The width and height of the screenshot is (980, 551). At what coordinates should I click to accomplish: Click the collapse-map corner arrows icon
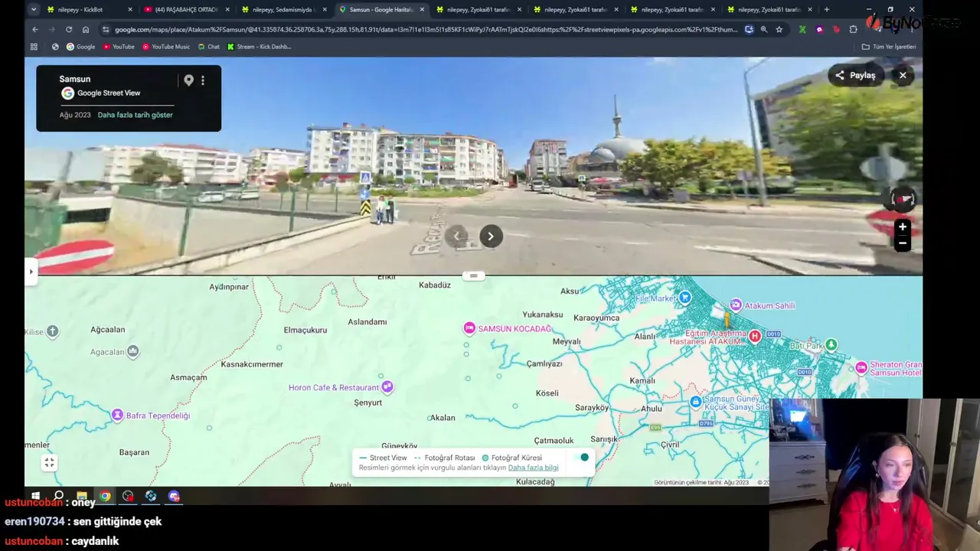[x=49, y=462]
